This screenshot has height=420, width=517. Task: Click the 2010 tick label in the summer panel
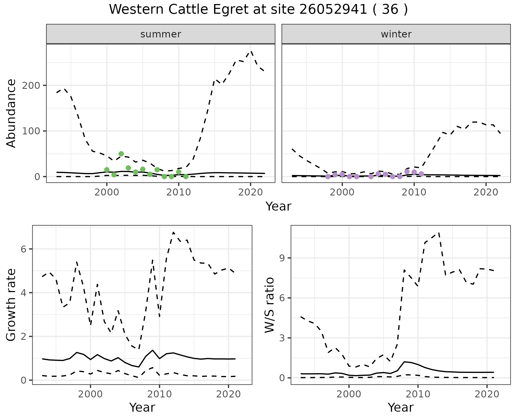tap(178, 192)
